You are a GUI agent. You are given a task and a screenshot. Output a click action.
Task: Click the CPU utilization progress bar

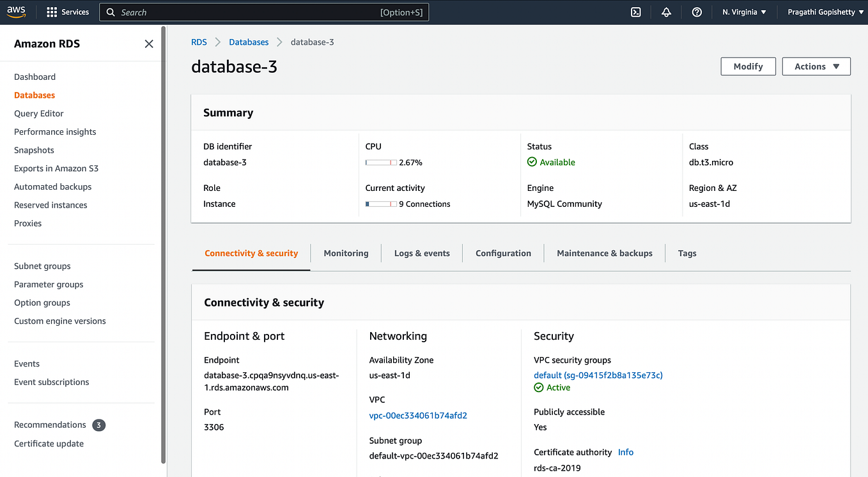pos(381,162)
